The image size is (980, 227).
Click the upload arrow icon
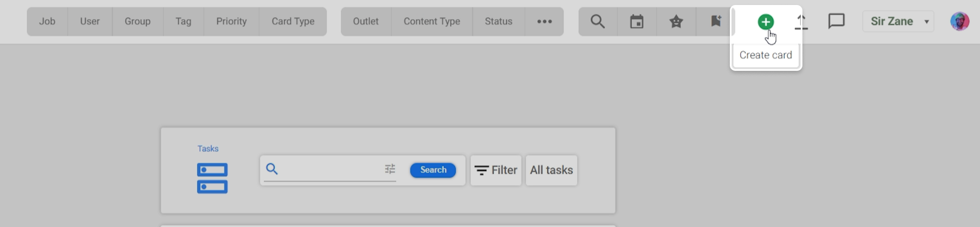pyautogui.click(x=801, y=22)
